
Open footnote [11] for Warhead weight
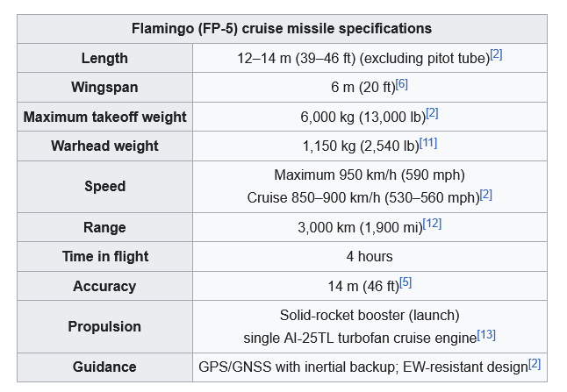pyautogui.click(x=428, y=143)
